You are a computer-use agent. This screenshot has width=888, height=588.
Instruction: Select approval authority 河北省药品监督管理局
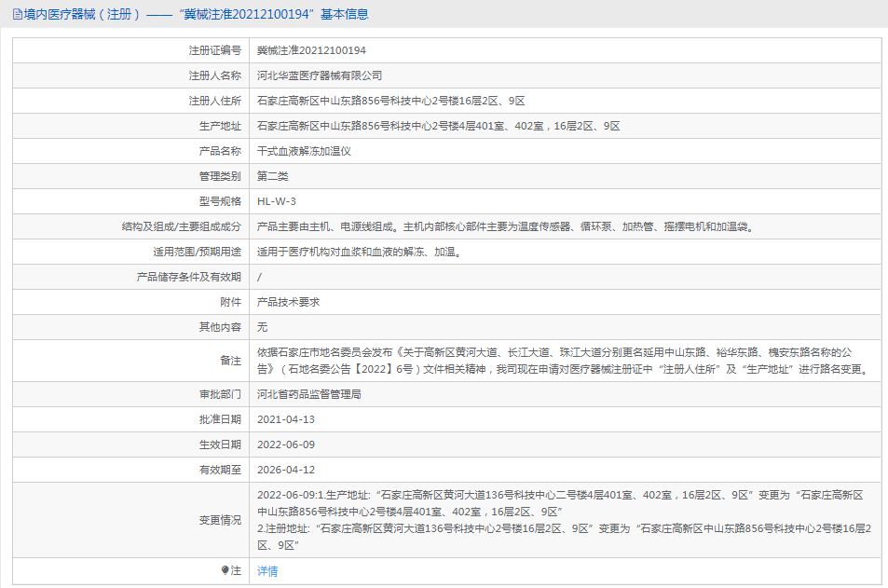[x=309, y=394]
